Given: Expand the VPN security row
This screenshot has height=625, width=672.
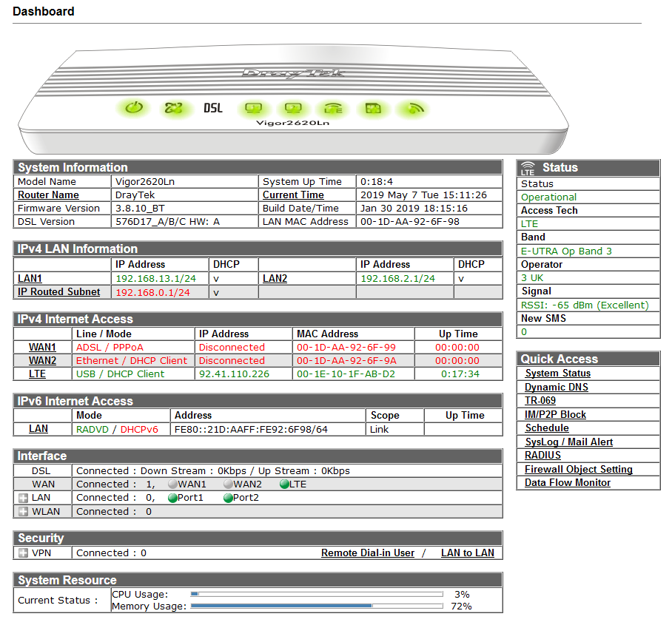Looking at the screenshot, I should click(x=22, y=553).
